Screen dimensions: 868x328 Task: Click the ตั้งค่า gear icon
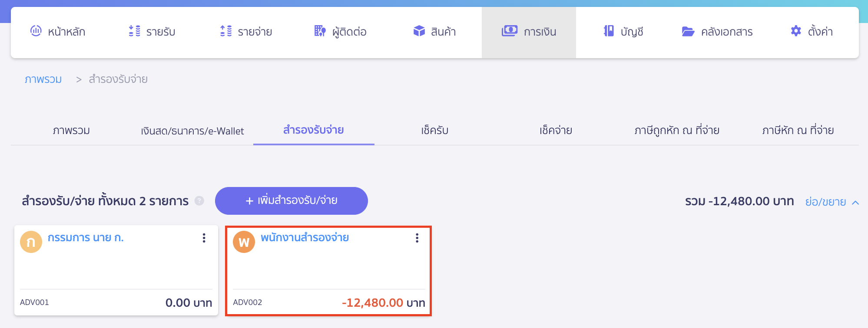coord(796,31)
